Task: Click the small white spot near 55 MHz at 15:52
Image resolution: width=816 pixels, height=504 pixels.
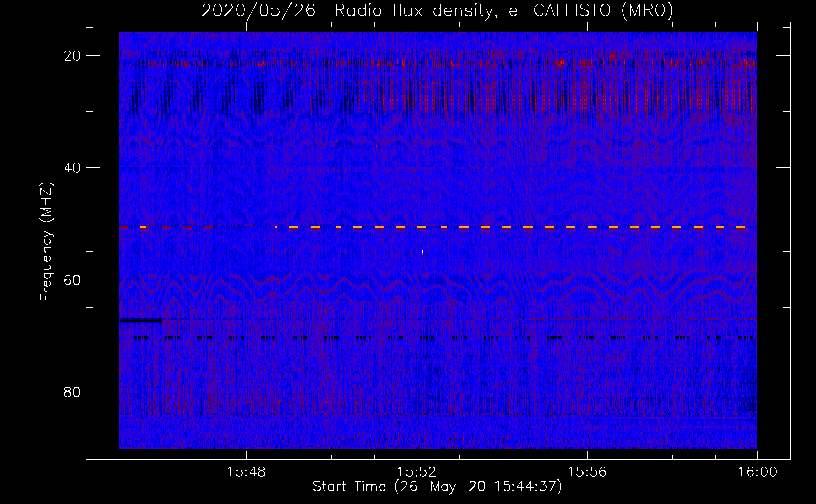Action: 422,252
